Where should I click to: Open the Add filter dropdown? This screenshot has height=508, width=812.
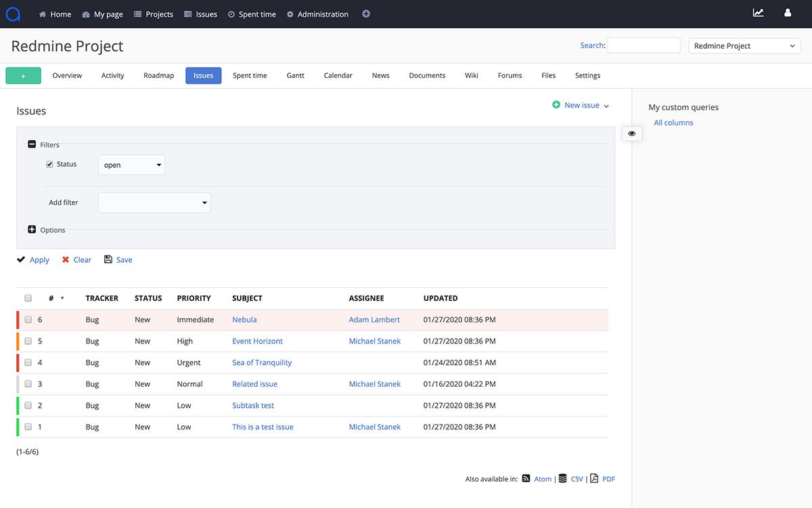click(154, 203)
